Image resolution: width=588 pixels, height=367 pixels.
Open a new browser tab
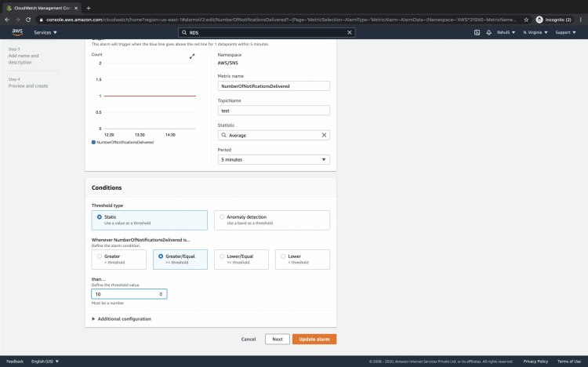(89, 7)
